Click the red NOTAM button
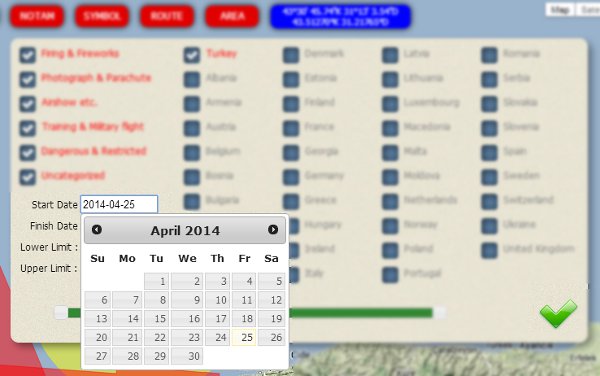 [37, 16]
